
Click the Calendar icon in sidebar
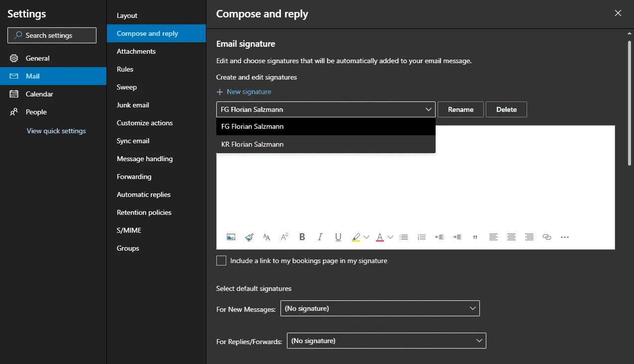[14, 94]
